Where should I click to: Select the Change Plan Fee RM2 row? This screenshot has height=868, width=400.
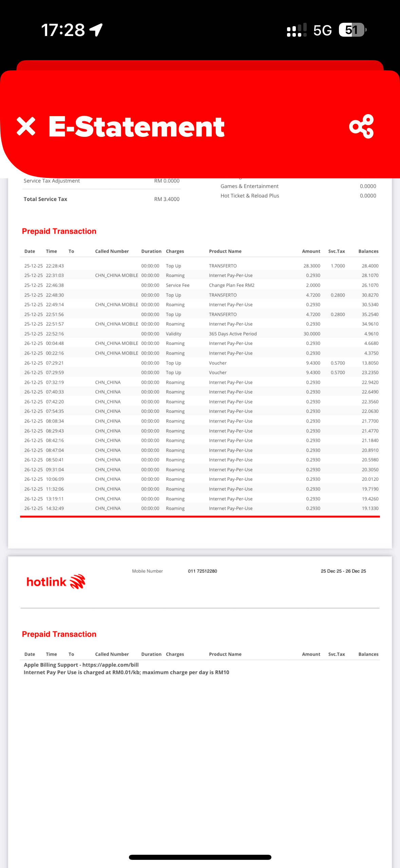pyautogui.click(x=231, y=285)
